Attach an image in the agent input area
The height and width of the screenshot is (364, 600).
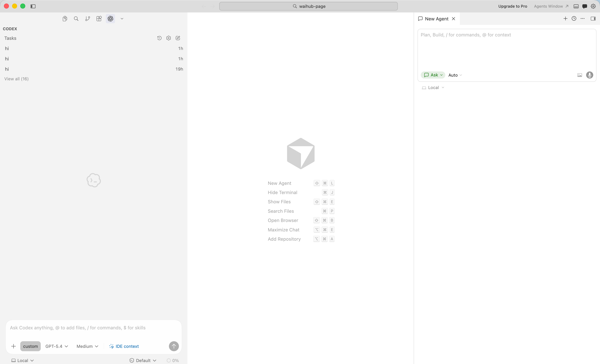coord(579,75)
